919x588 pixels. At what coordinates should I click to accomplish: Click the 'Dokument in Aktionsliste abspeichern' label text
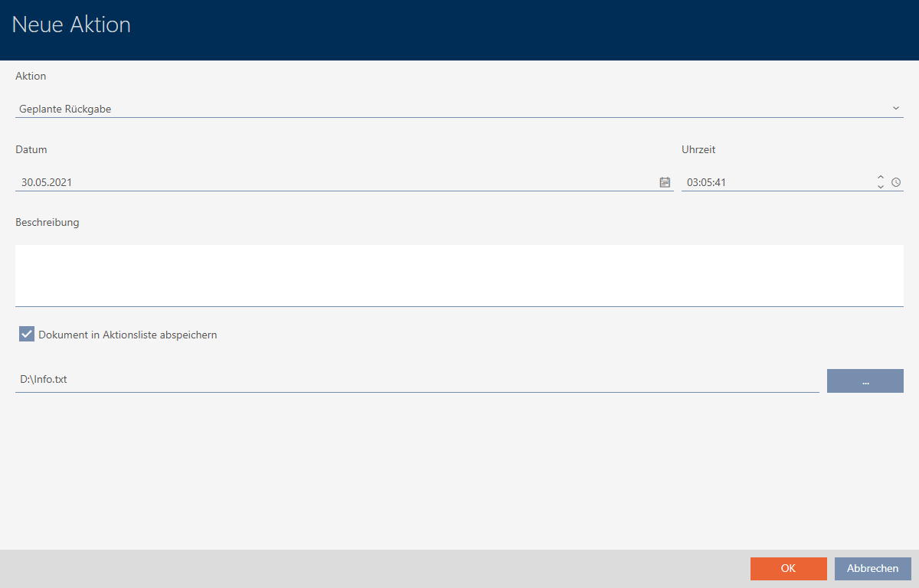point(128,335)
